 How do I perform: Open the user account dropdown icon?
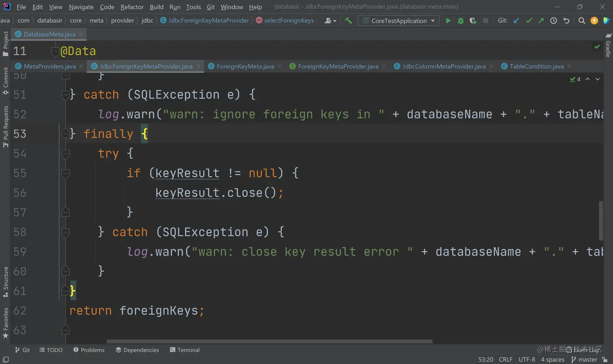coord(330,21)
